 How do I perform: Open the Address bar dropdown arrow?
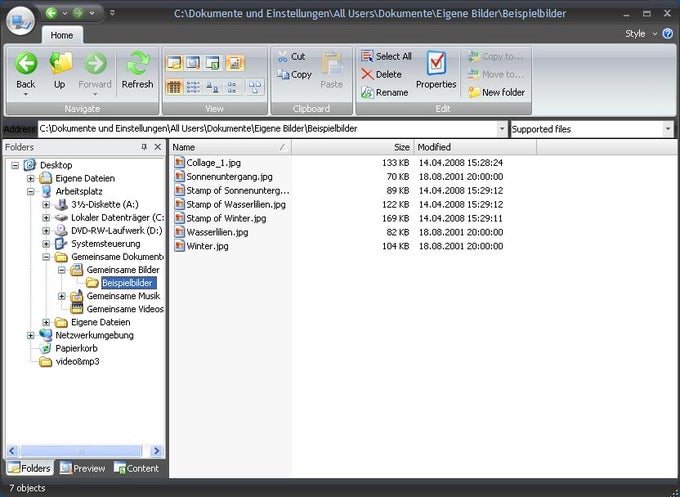(x=502, y=129)
